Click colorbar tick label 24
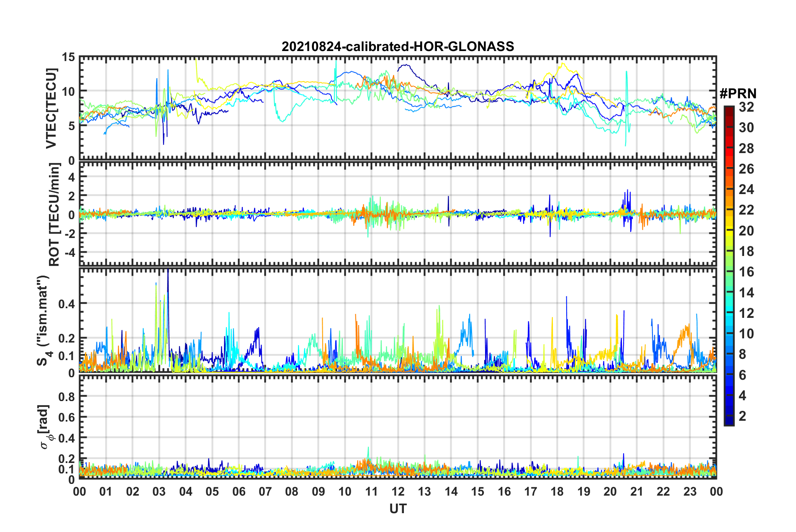Screen dimensions: 796x532 pyautogui.click(x=747, y=189)
